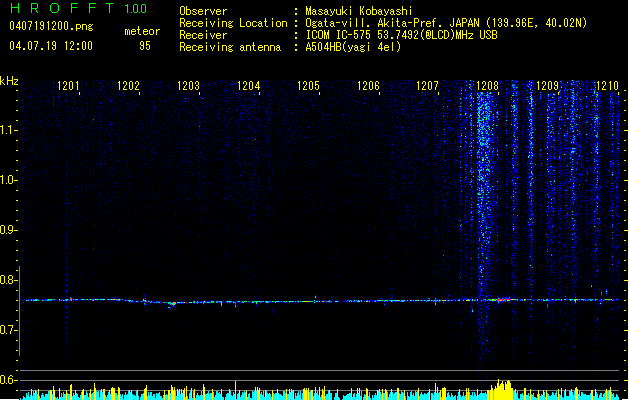This screenshot has height=400, width=629.
Task: Click the 1204 time marker
Action: coord(249,86)
